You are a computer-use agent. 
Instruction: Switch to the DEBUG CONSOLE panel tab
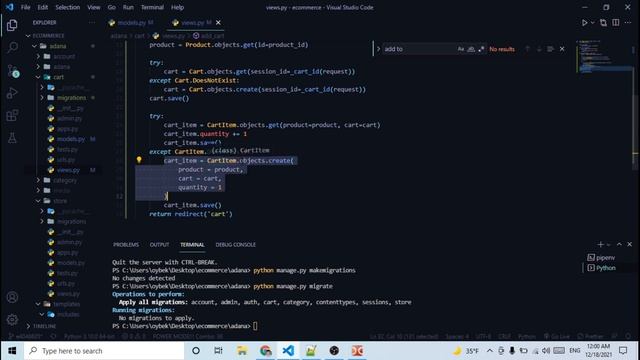[236, 244]
